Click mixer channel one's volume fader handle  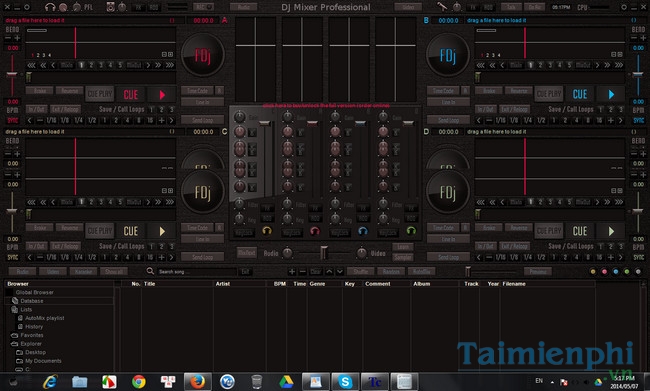(x=264, y=123)
